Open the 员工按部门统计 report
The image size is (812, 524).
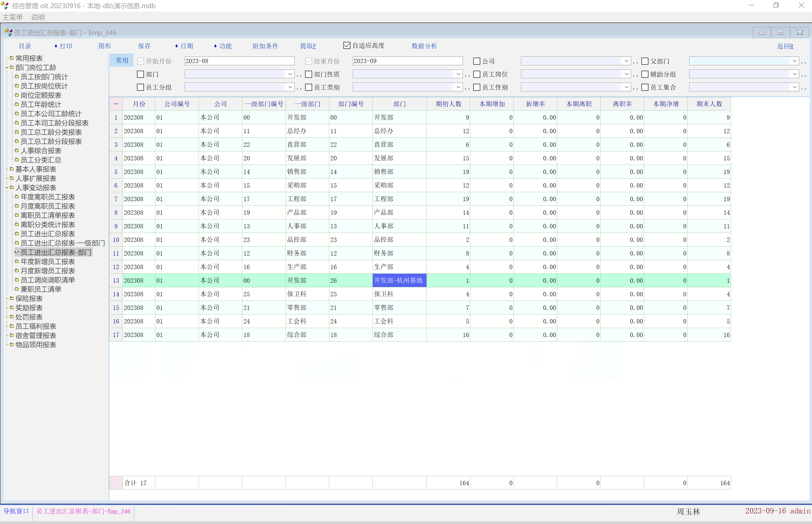coord(44,77)
